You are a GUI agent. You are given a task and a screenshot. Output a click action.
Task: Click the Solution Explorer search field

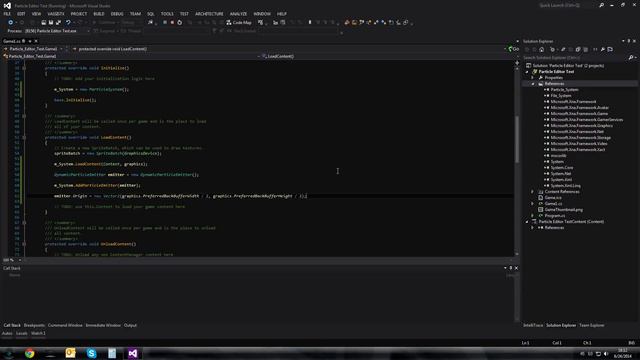click(x=575, y=58)
